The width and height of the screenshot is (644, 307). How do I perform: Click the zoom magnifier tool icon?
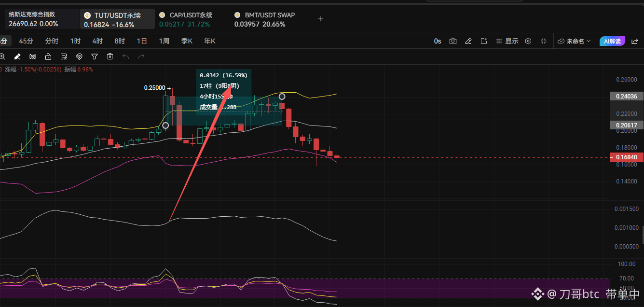coord(2,56)
